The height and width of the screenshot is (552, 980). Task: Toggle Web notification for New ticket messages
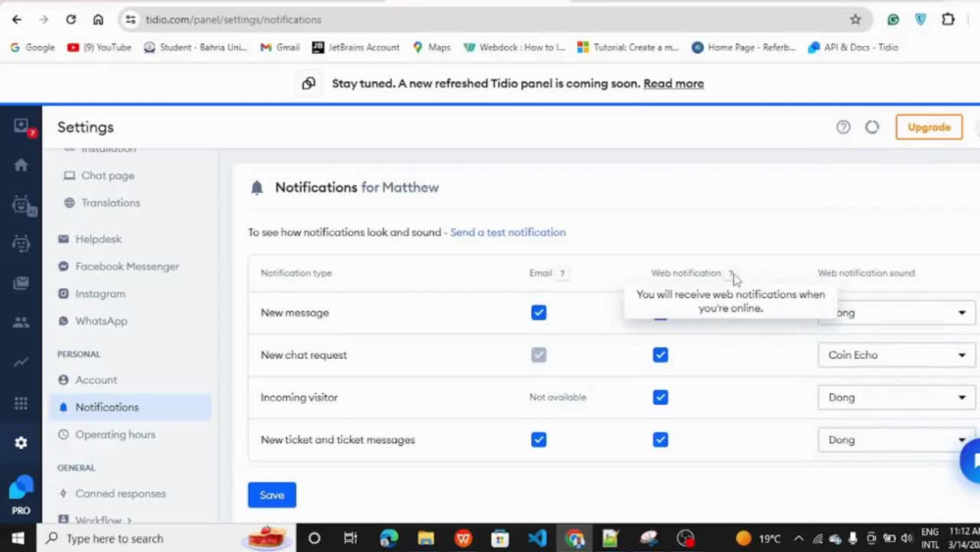click(x=661, y=440)
